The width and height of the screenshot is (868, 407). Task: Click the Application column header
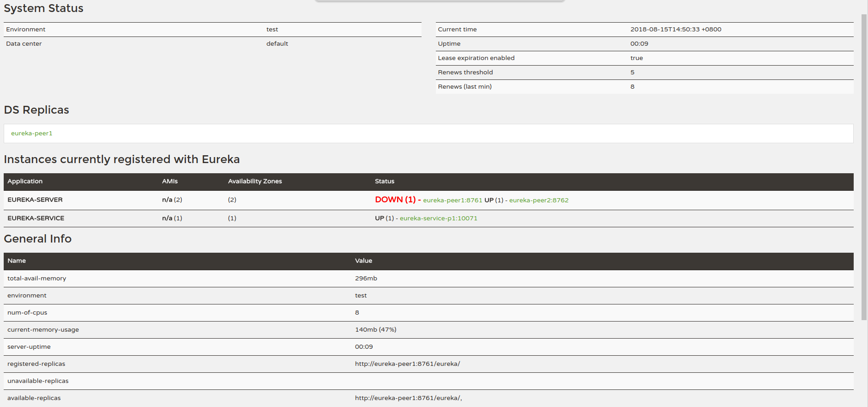(25, 181)
